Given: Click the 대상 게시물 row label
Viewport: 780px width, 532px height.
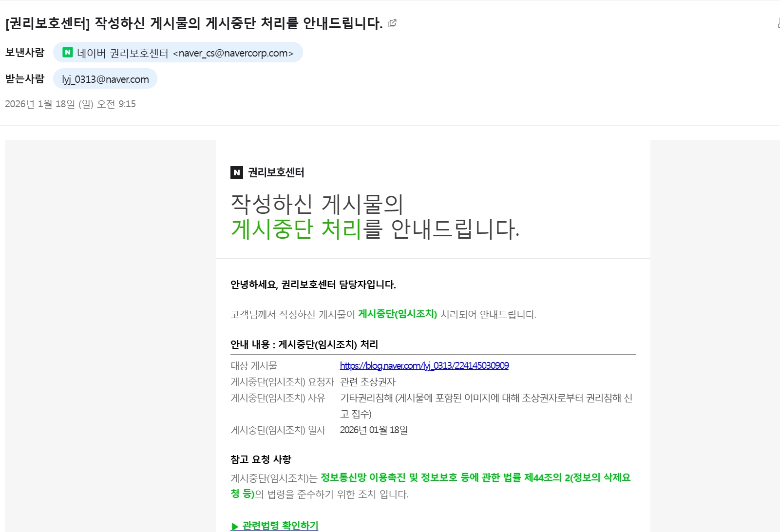Looking at the screenshot, I should pos(254,365).
